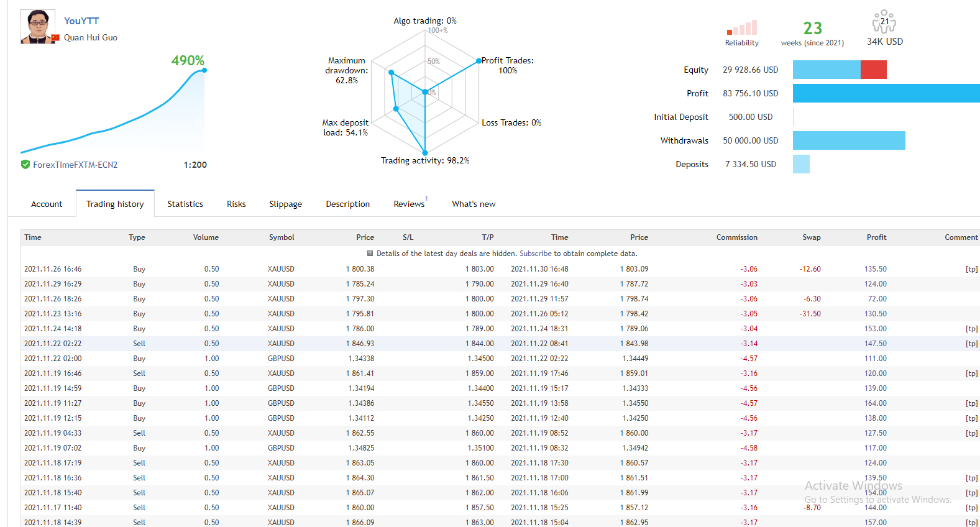Click the China flag icon
This screenshot has width=980, height=527.
tap(55, 38)
